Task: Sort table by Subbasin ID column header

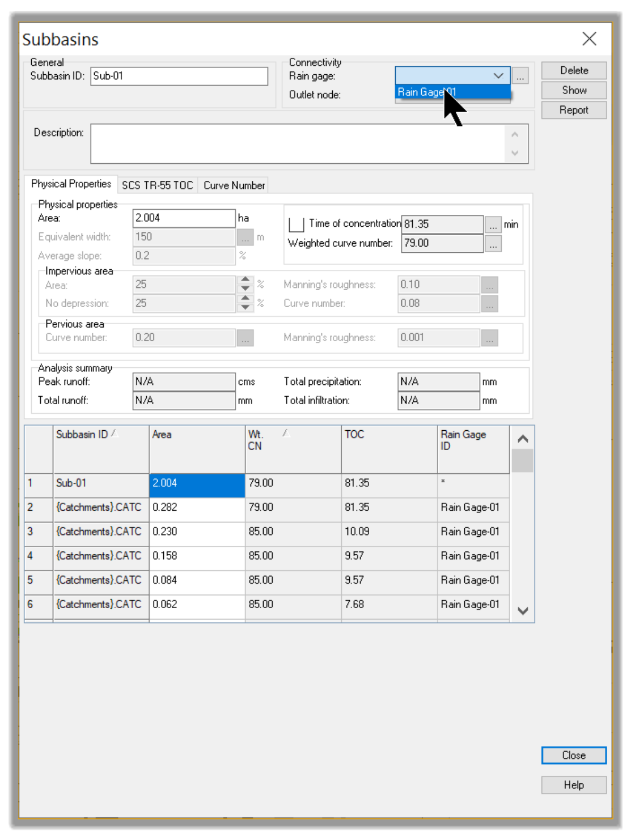Action: (101, 449)
